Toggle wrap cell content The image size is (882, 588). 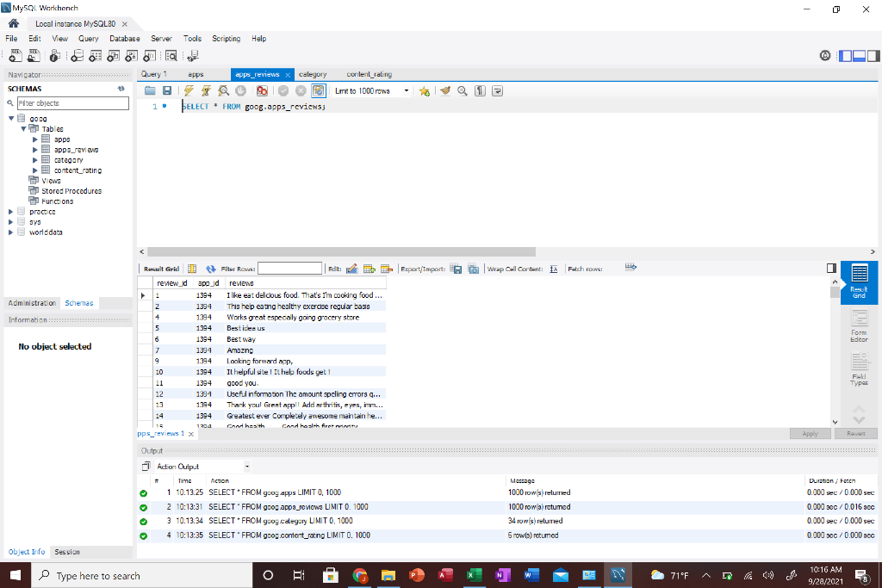click(x=554, y=269)
